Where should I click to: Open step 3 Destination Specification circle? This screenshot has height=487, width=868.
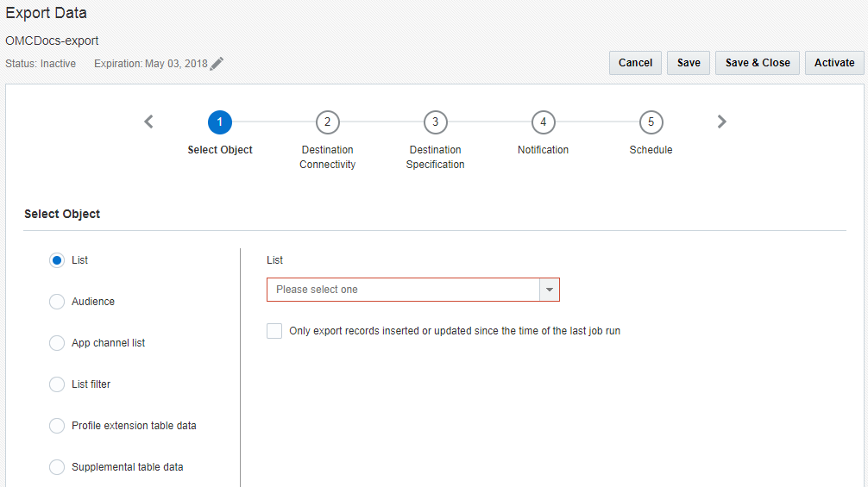(x=436, y=122)
